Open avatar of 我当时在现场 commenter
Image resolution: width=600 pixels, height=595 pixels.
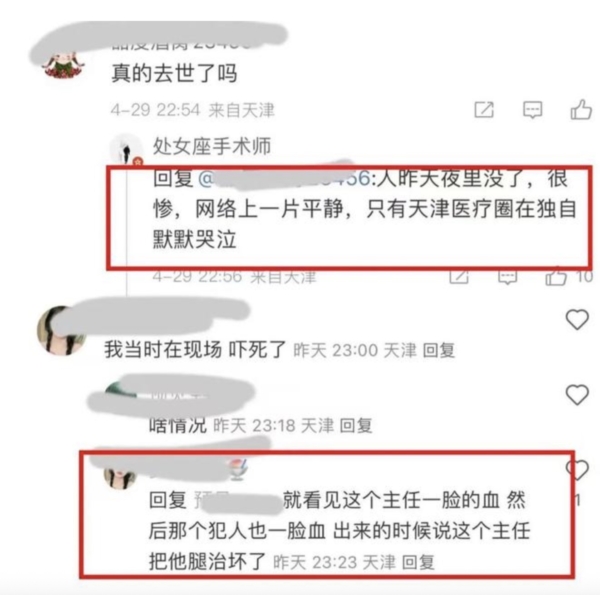pyautogui.click(x=61, y=331)
